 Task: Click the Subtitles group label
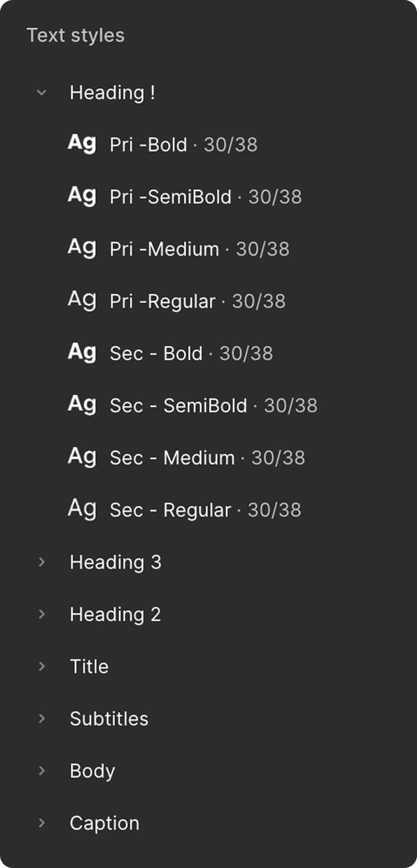pos(109,719)
